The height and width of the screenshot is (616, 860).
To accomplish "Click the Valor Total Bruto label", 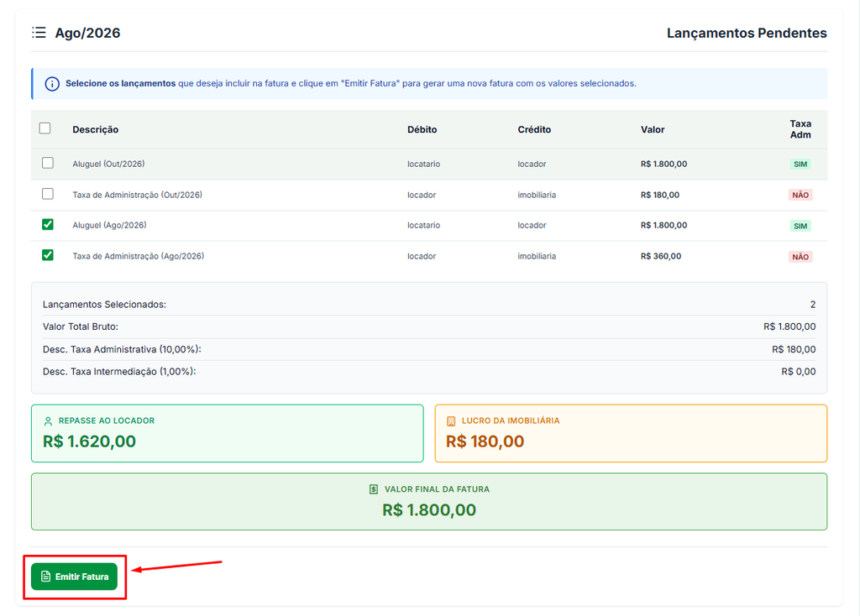I will point(81,326).
